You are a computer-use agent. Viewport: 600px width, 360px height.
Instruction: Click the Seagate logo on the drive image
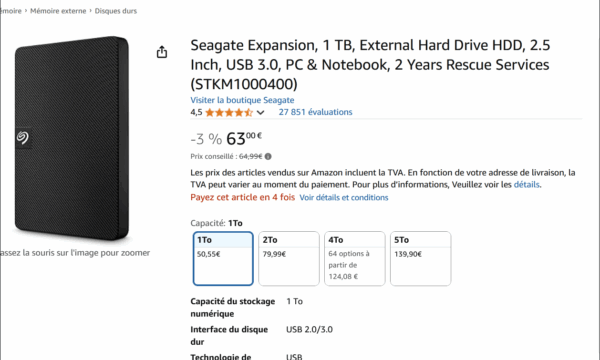point(23,137)
